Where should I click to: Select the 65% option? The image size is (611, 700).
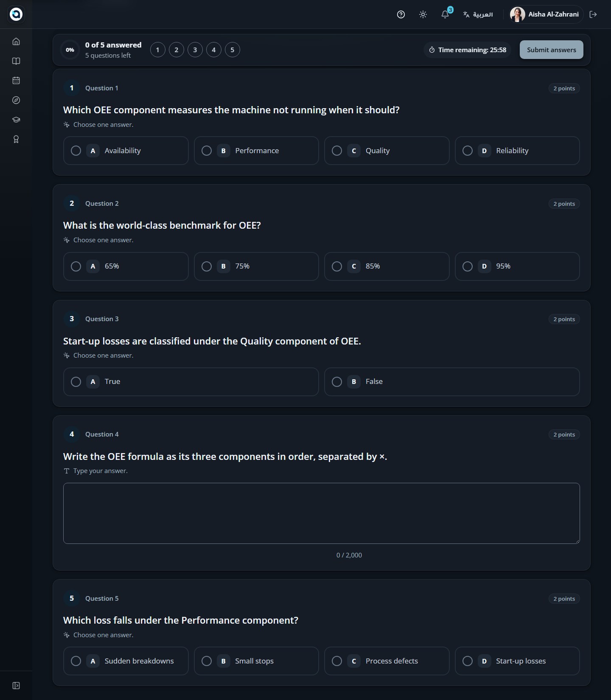click(126, 266)
